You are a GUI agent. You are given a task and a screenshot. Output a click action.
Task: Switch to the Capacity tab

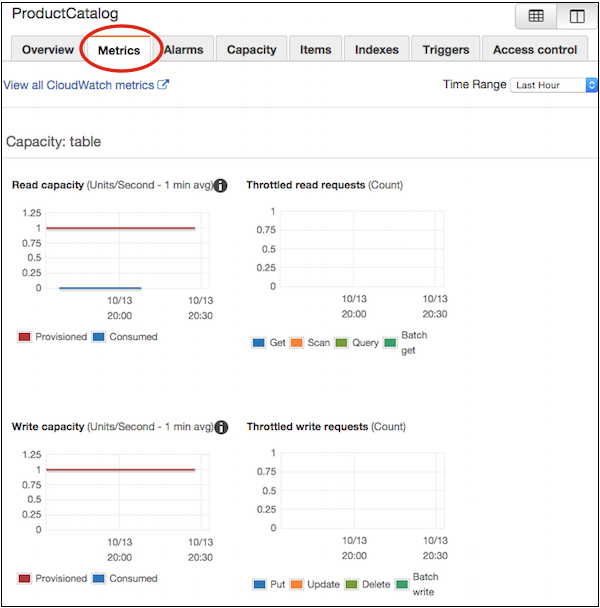click(x=251, y=50)
